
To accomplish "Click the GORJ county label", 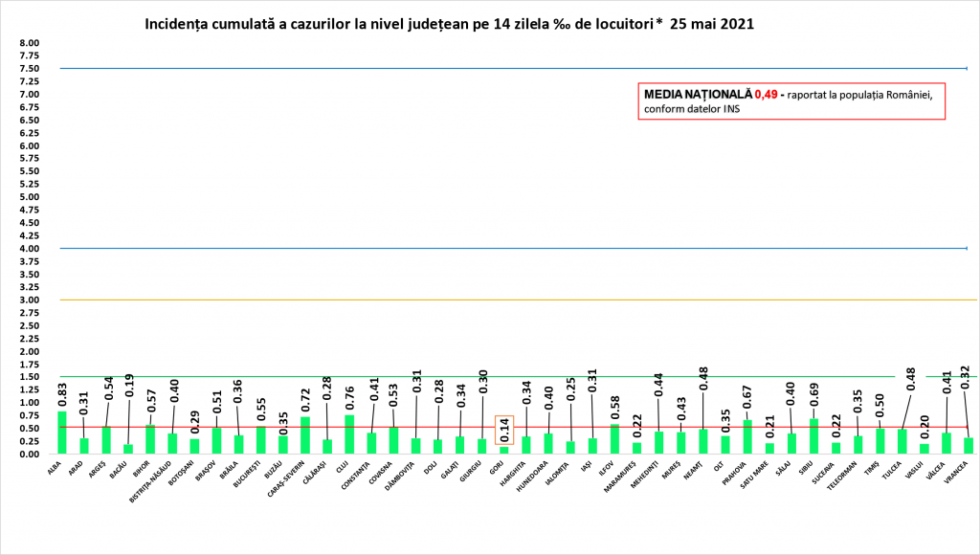I will (x=497, y=468).
